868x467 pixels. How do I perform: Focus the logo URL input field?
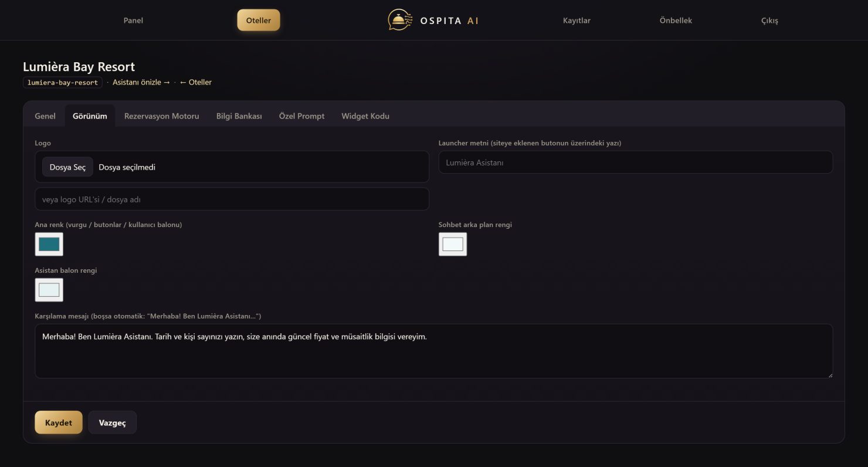point(232,199)
